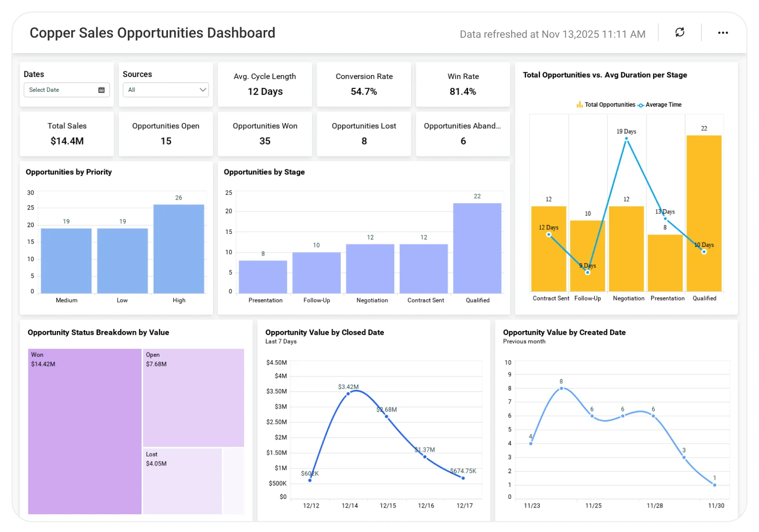
Task: Click the Copper Sales Opportunities Dashboard title
Action: pos(152,33)
